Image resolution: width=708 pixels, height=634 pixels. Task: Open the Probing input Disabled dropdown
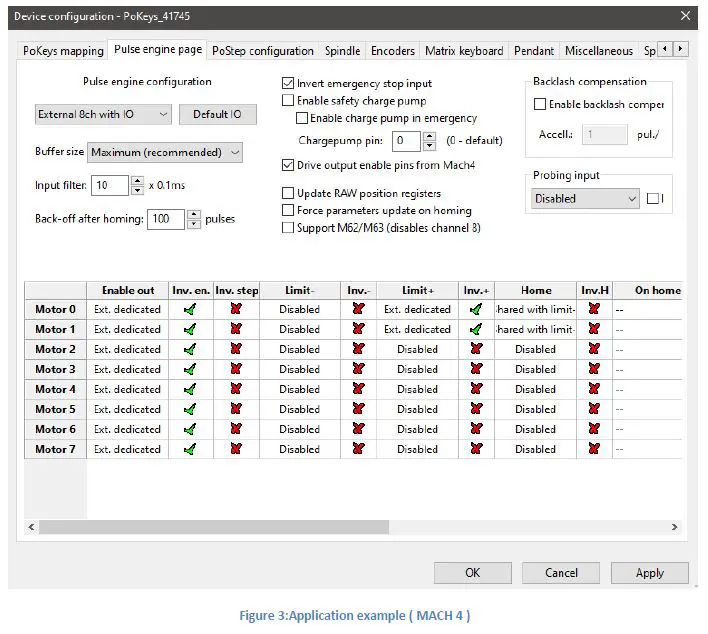click(x=585, y=199)
